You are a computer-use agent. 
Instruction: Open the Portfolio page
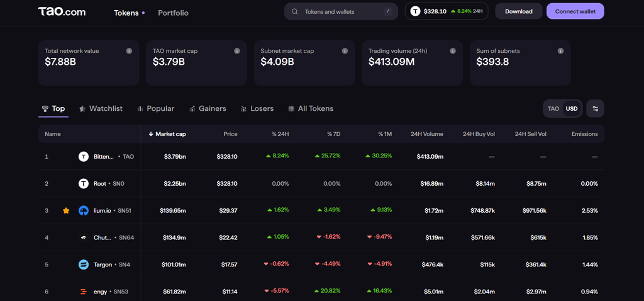(174, 13)
